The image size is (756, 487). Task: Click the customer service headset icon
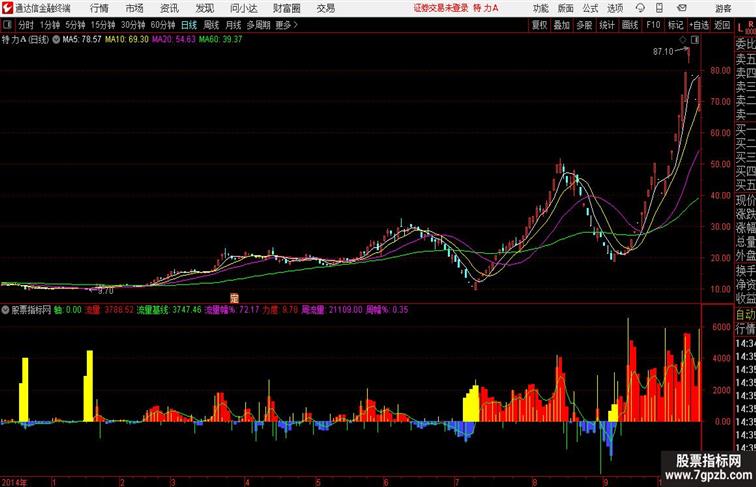point(640,8)
